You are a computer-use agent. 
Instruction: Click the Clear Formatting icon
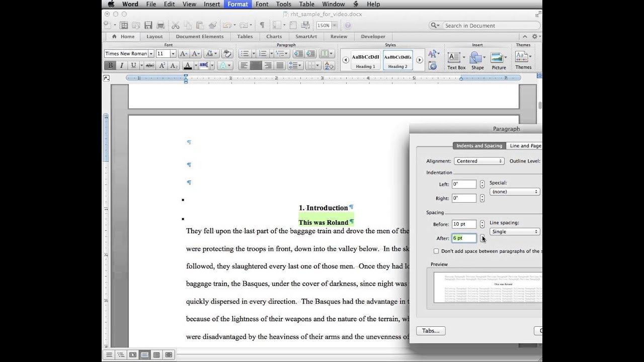coord(227,53)
